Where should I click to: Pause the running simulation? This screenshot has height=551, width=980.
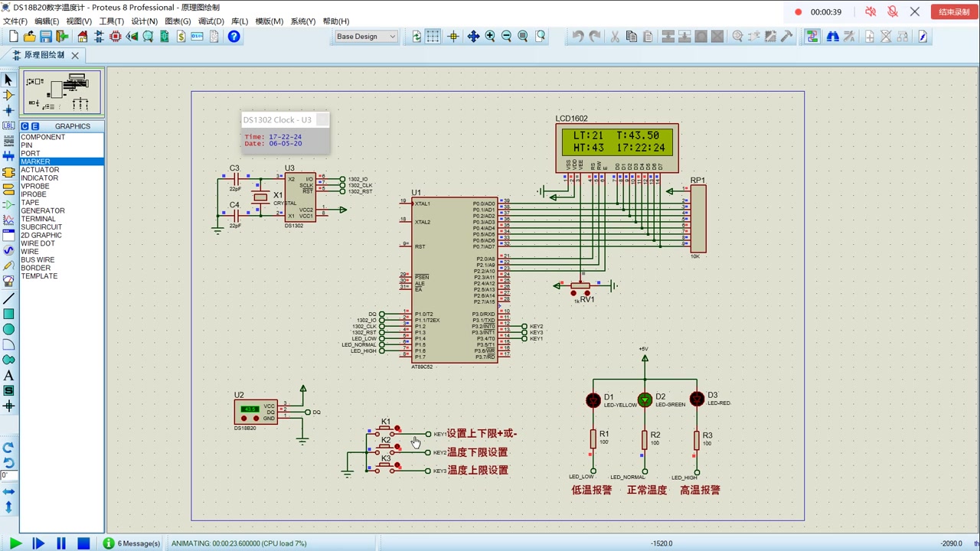[x=60, y=543]
